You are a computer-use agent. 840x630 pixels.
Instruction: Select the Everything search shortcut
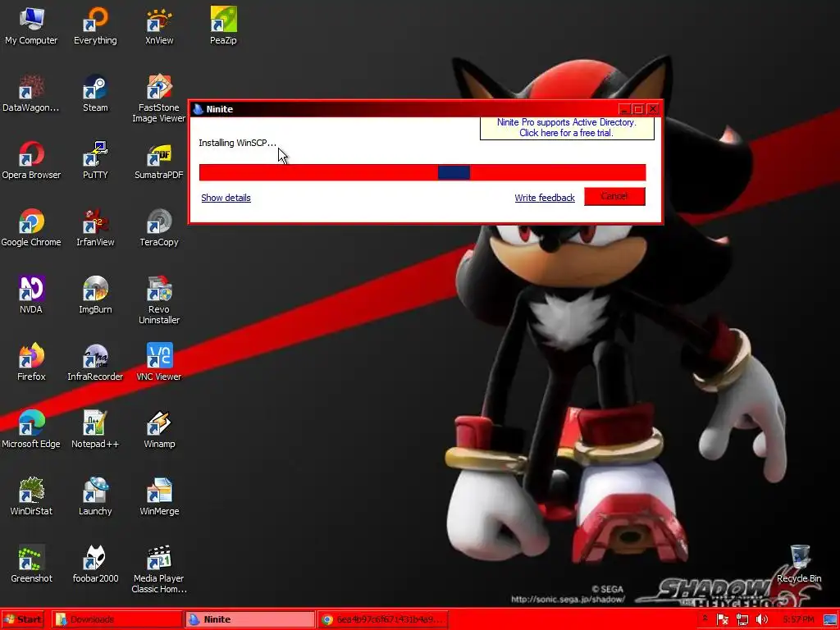tap(95, 26)
